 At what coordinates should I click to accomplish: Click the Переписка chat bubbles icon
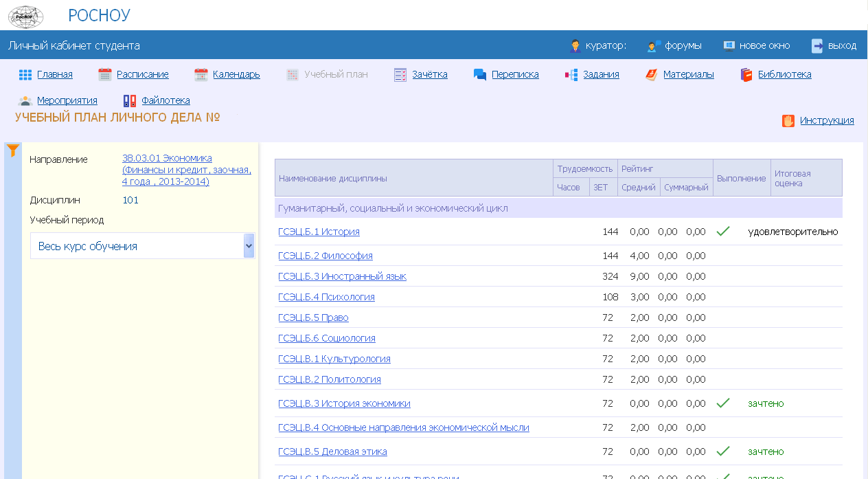point(480,75)
